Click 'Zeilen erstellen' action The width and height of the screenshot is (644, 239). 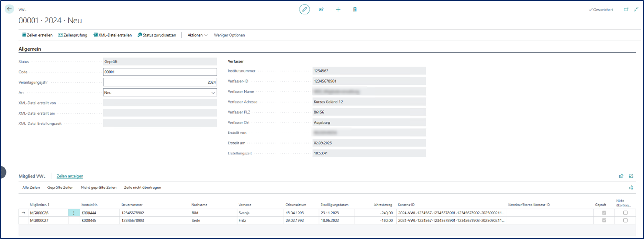click(x=37, y=35)
